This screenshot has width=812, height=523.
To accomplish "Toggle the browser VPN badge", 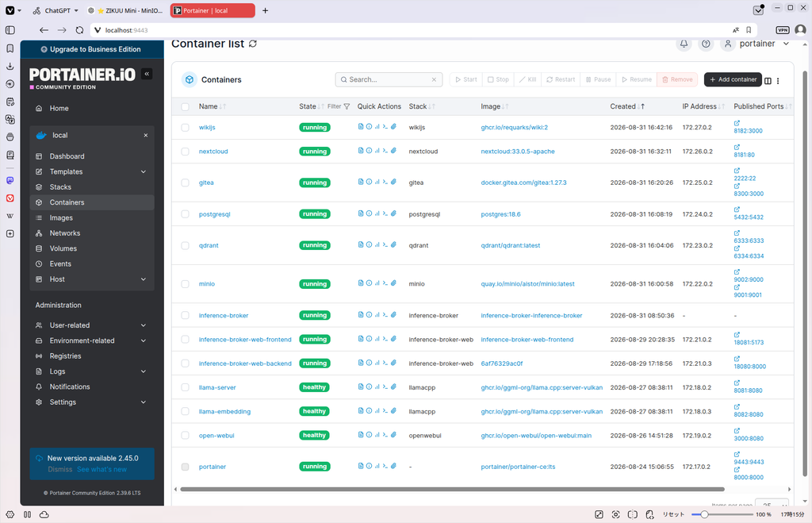I will click(783, 30).
